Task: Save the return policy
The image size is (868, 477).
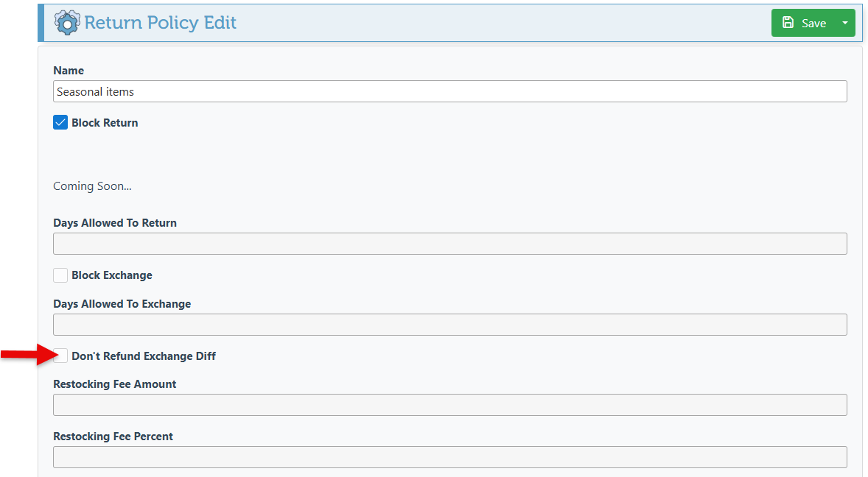Action: pos(803,23)
